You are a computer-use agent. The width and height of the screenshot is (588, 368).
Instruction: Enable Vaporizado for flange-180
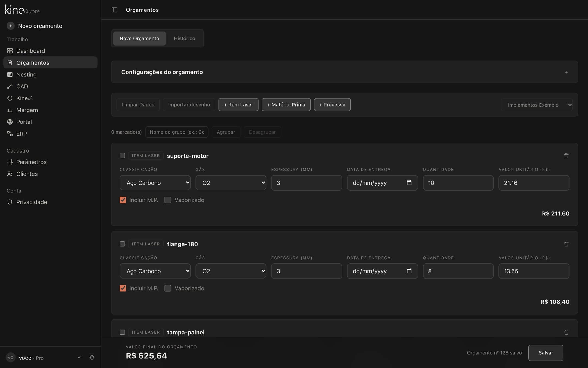168,288
